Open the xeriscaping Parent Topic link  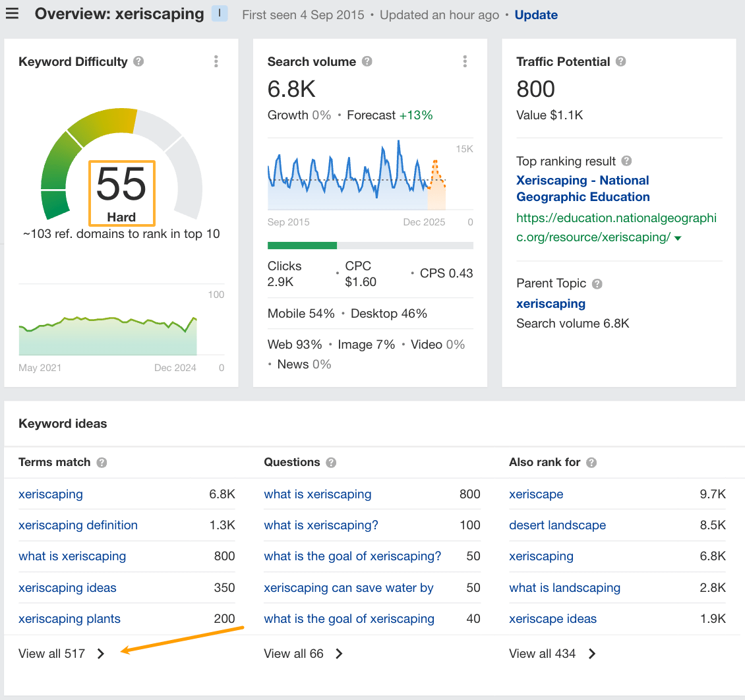point(551,304)
